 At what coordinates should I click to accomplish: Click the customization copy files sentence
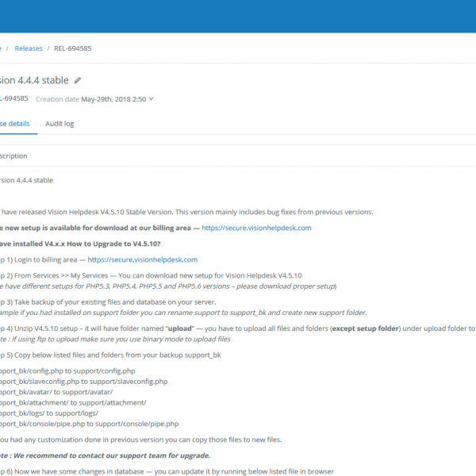pyautogui.click(x=141, y=440)
